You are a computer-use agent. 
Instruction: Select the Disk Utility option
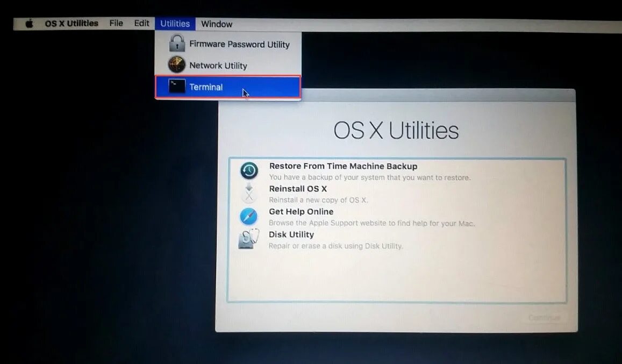coord(397,240)
